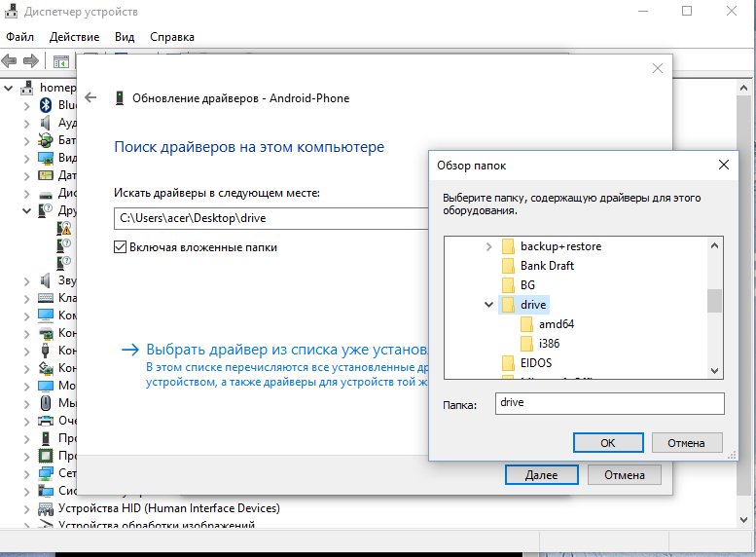Click the HID devices category icon

point(46,508)
